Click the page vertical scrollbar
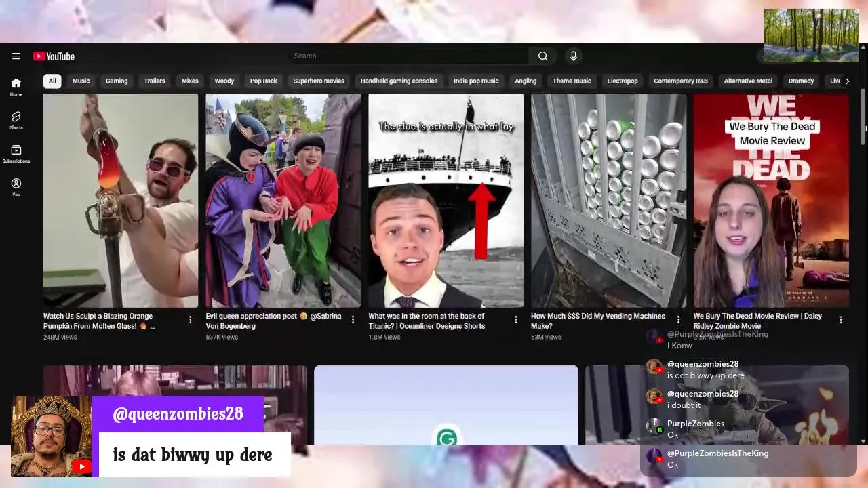Screen dimensions: 868x488 click(x=863, y=115)
